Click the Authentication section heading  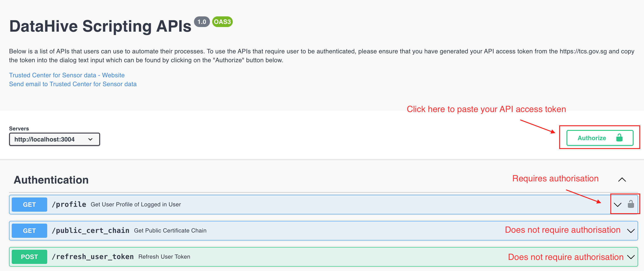point(51,180)
